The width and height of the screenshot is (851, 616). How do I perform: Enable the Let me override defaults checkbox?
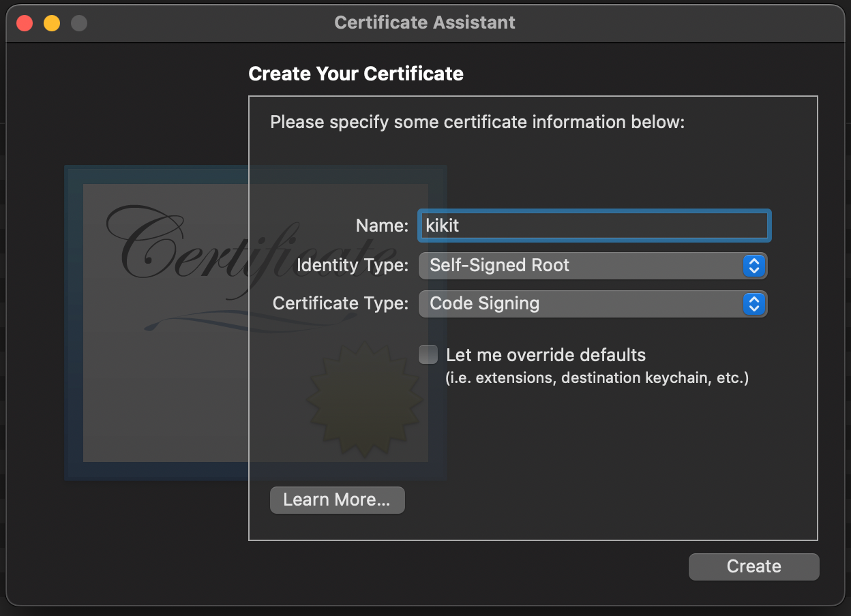coord(428,354)
